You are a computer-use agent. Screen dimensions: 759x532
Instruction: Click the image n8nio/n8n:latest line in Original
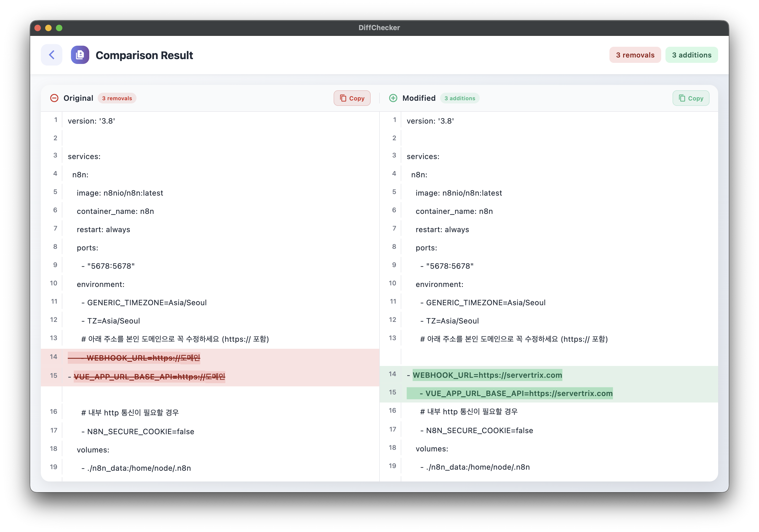coord(120,193)
